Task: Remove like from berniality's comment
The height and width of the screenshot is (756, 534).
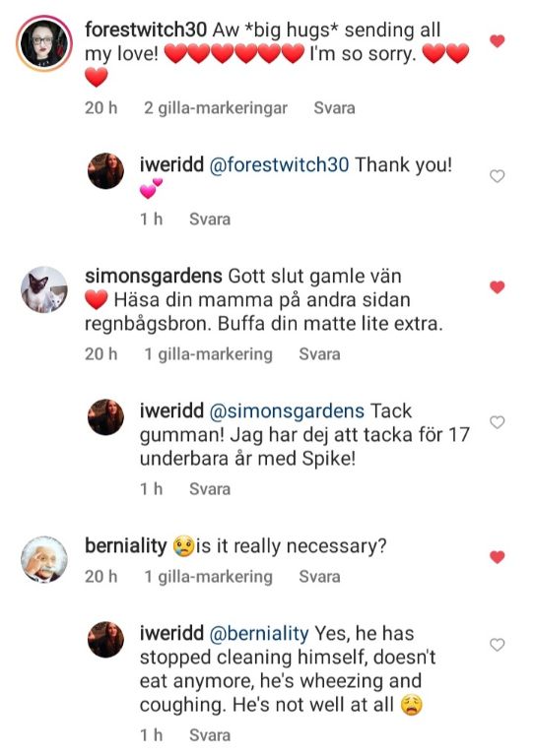Action: click(x=497, y=557)
